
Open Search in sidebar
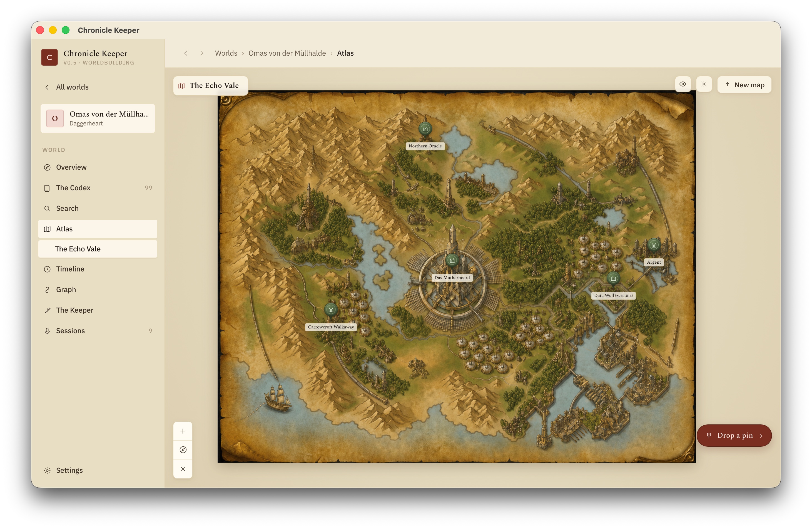[98, 208]
